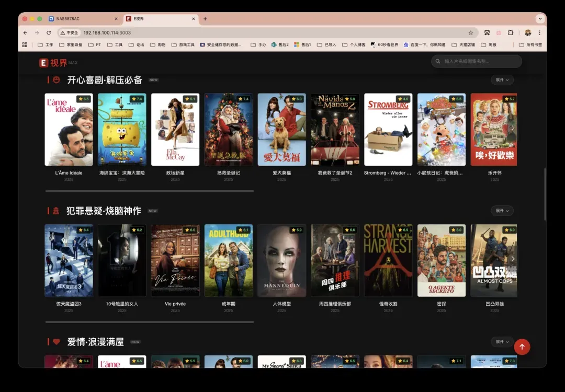Open the 游戏工具 bookmarks folder
Viewport: 565px width, 392px height.
tap(183, 44)
